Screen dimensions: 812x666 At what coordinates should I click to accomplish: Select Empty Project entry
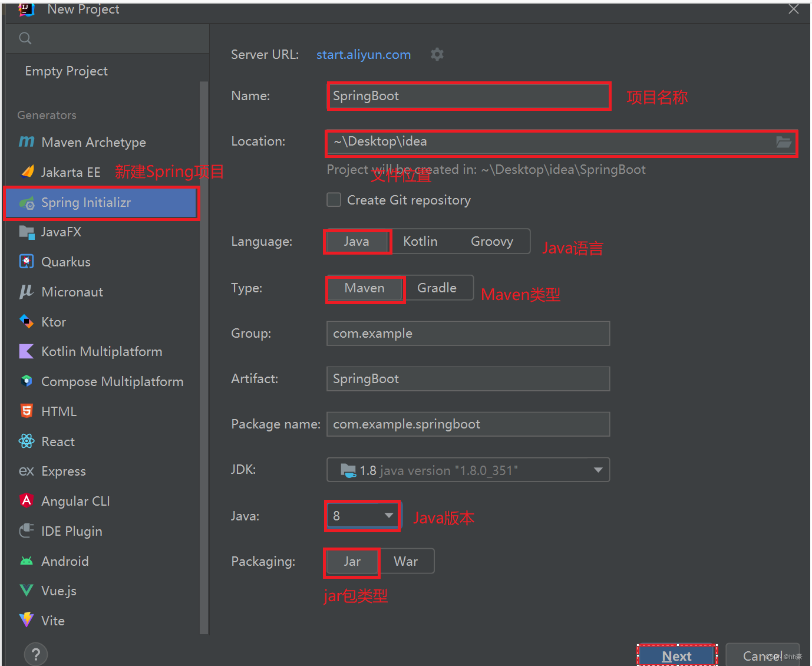click(x=67, y=71)
